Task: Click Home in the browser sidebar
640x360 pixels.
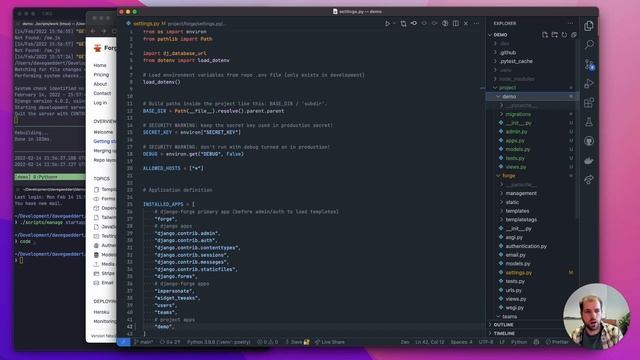Action: click(100, 65)
